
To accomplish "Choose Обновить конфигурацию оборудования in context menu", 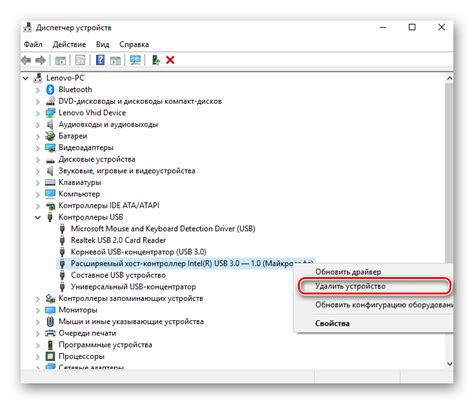I will click(x=384, y=305).
